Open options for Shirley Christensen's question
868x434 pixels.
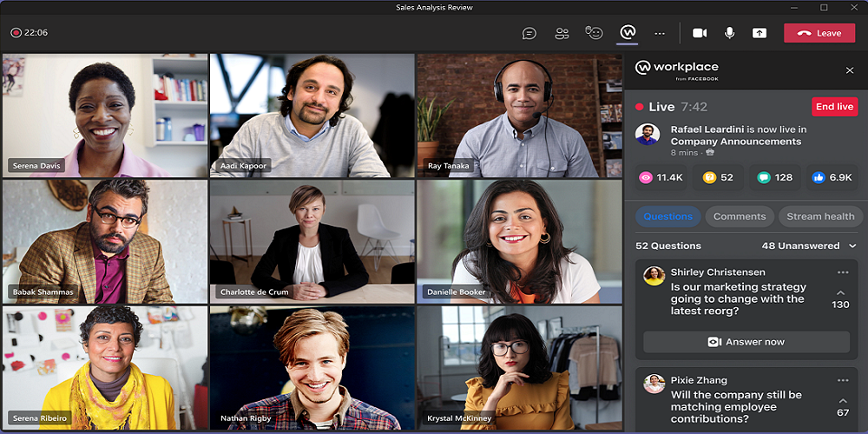pyautogui.click(x=842, y=273)
